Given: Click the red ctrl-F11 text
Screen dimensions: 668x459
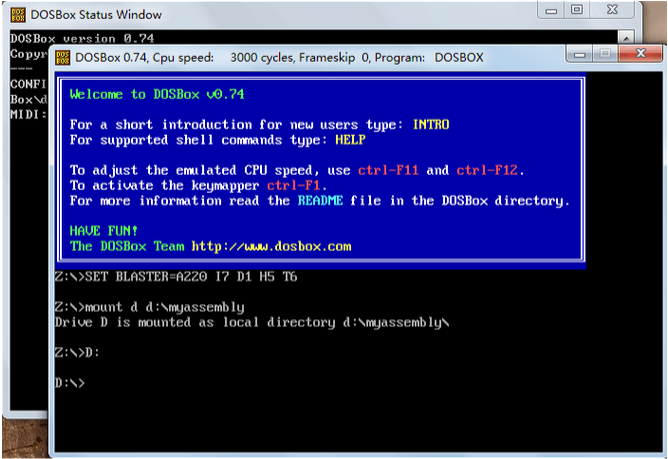Looking at the screenshot, I should (x=388, y=170).
